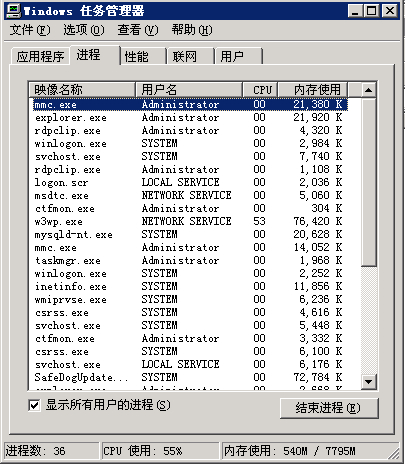Select the taskmgr.exe process

click(x=190, y=261)
